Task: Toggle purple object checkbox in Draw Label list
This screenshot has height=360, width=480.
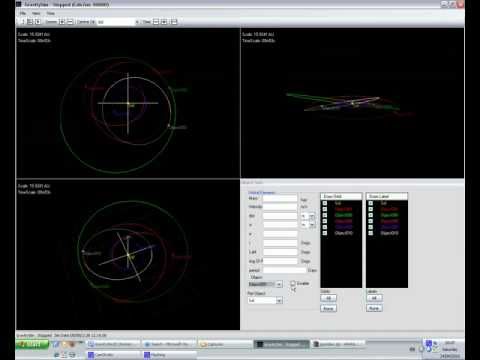Action: pos(371,227)
